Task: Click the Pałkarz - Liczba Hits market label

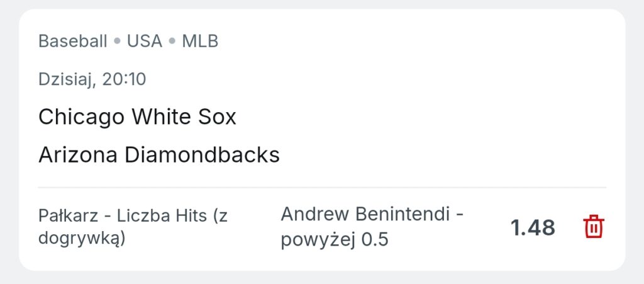Action: point(123,216)
